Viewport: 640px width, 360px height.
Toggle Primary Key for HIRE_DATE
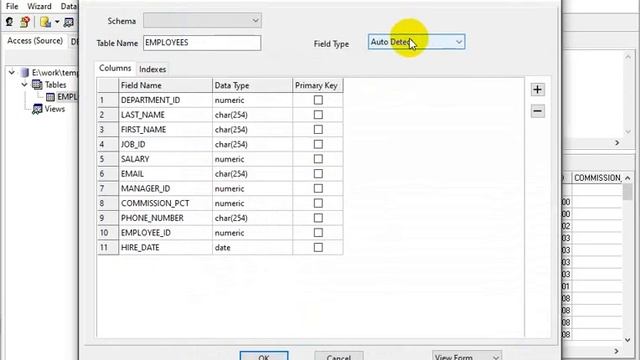(318, 247)
